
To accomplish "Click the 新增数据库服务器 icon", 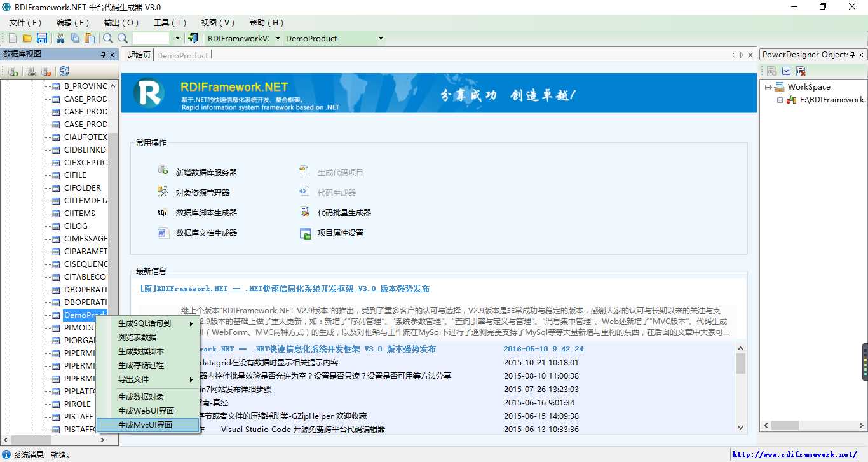I will [163, 172].
